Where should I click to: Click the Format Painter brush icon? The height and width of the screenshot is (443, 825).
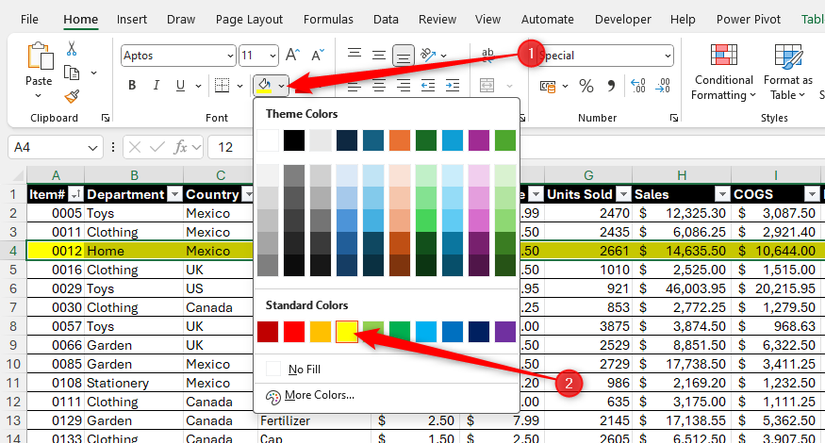tap(72, 96)
